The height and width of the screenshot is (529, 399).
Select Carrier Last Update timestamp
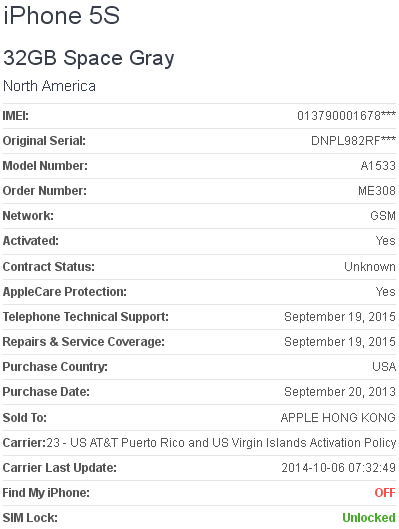339,468
